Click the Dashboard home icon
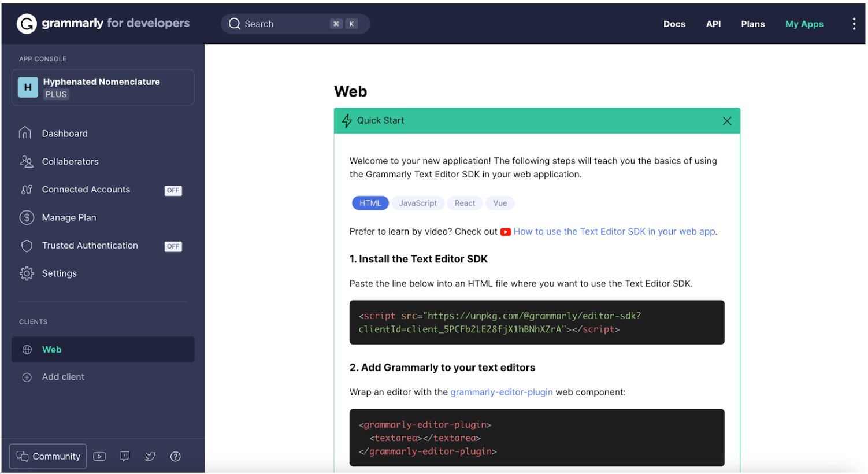Image resolution: width=868 pixels, height=474 pixels. (25, 133)
